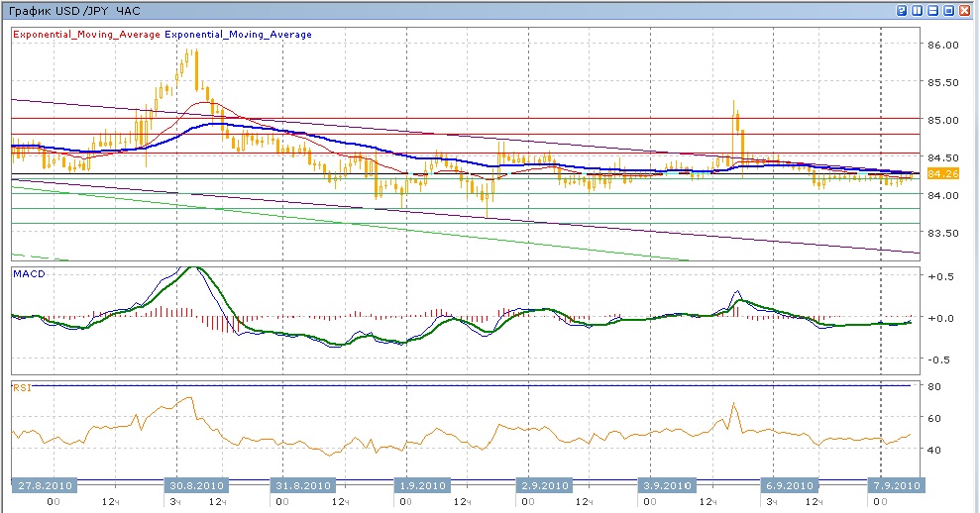Click the 2.9.2010 date marker
The image size is (980, 513).
pos(543,485)
